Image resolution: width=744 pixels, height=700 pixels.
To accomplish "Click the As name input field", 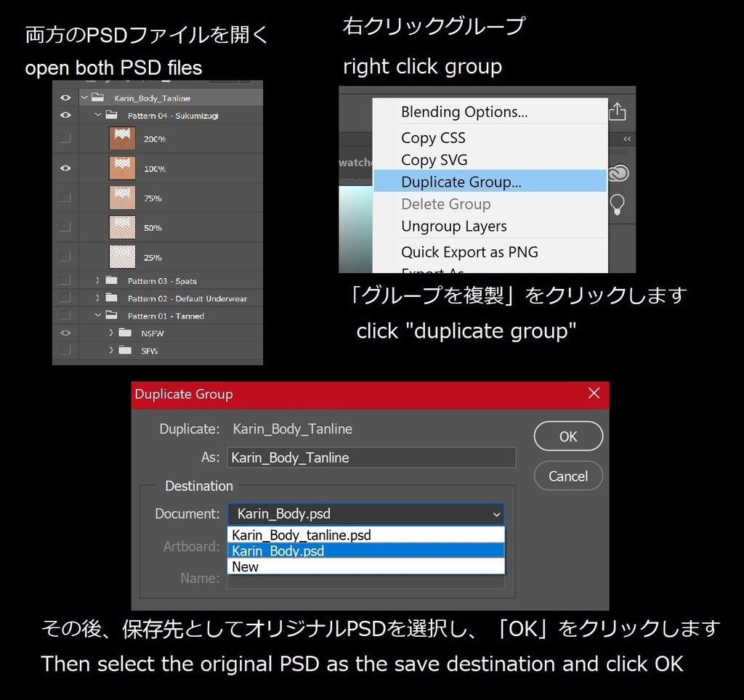I will [371, 457].
